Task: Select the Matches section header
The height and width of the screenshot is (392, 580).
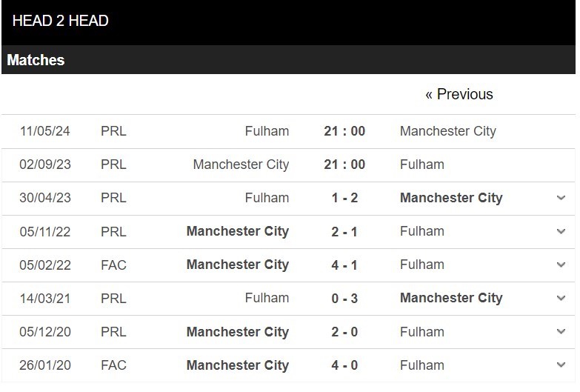Action: coord(36,60)
